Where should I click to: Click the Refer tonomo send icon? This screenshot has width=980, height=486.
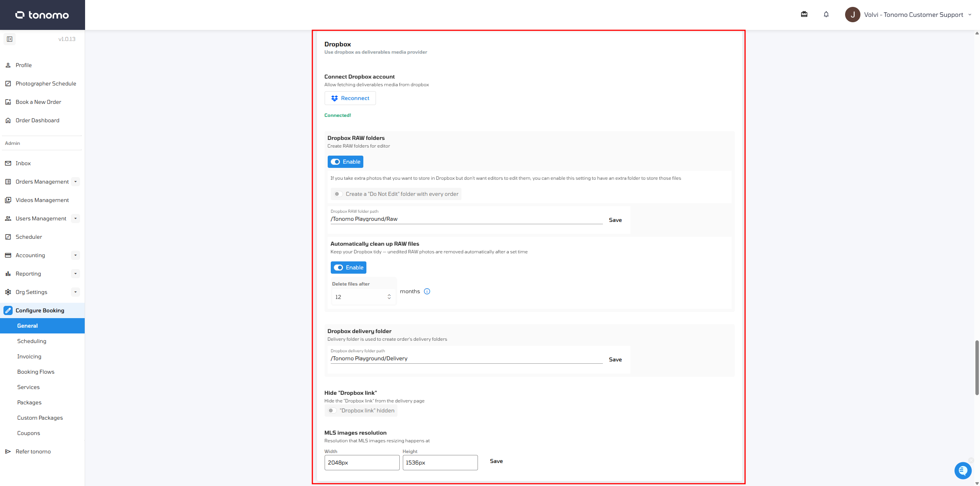tap(8, 452)
